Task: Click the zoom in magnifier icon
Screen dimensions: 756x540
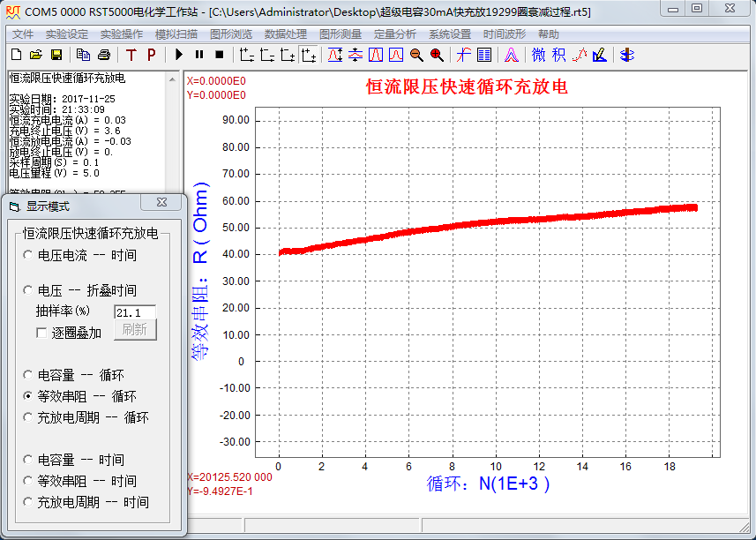Action: [436, 55]
